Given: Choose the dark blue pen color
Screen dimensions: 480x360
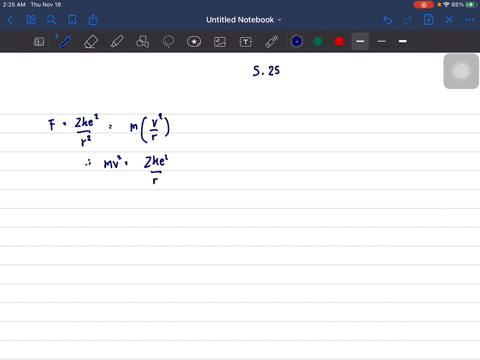Looking at the screenshot, I should (x=297, y=41).
